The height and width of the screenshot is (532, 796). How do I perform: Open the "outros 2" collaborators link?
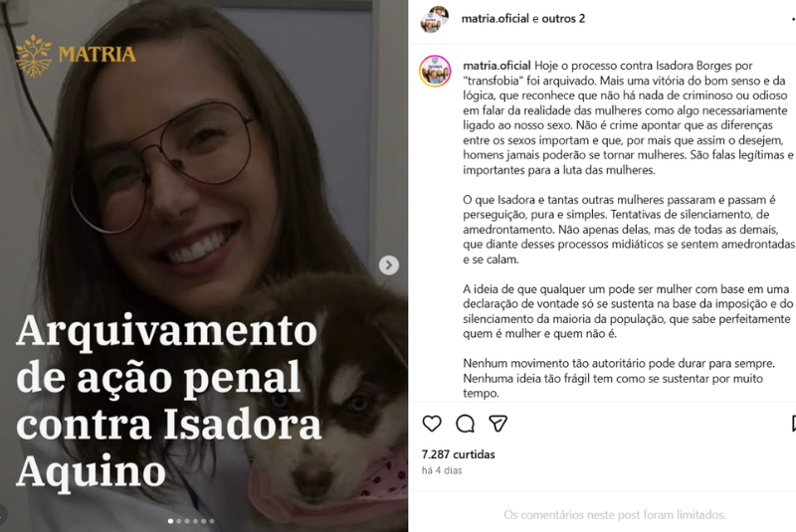pos(563,19)
